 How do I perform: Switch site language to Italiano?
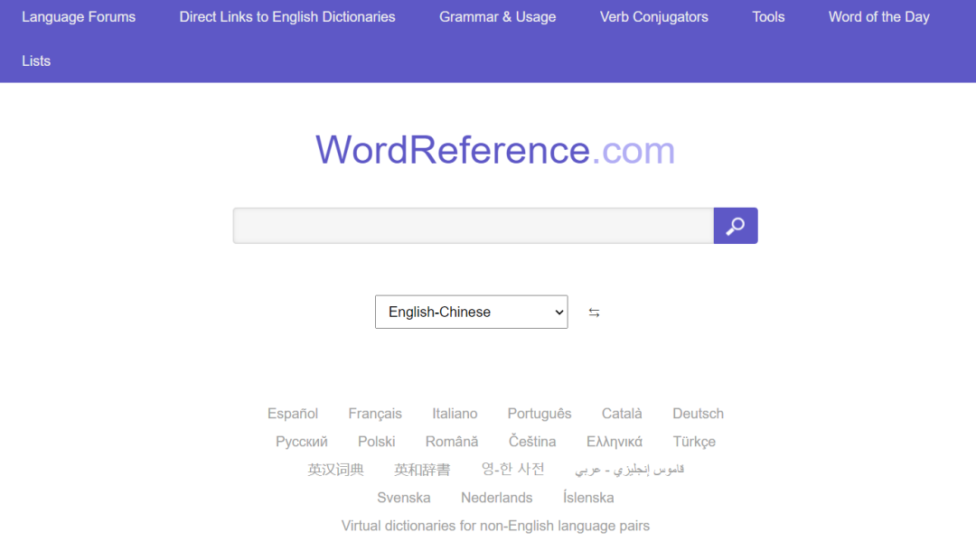[x=455, y=414]
